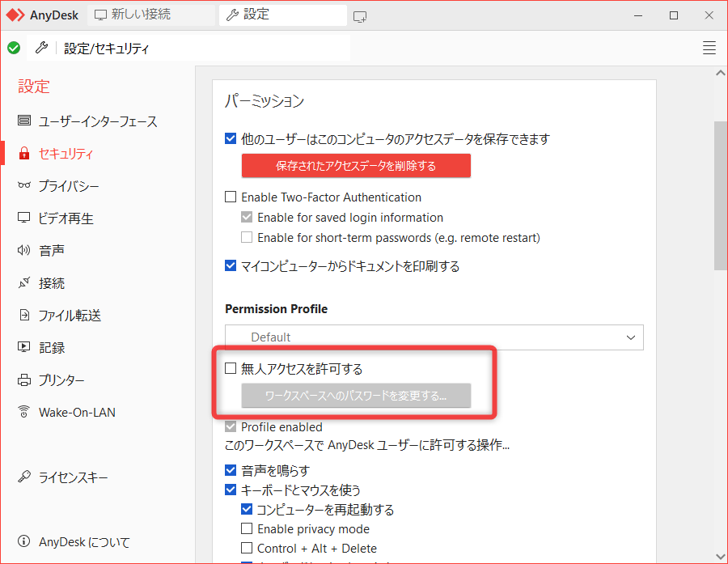The width and height of the screenshot is (728, 564).
Task: Click the scrollbar up arrow
Action: [x=721, y=73]
